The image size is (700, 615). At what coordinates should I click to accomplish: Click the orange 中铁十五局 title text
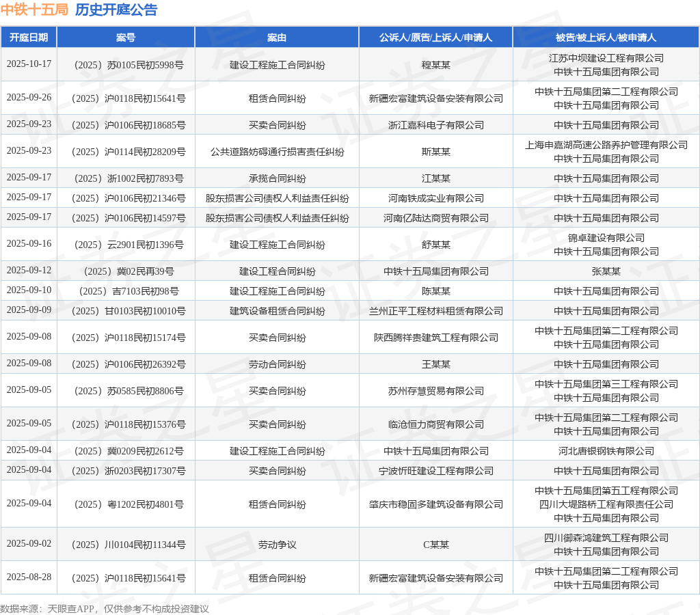pos(34,10)
